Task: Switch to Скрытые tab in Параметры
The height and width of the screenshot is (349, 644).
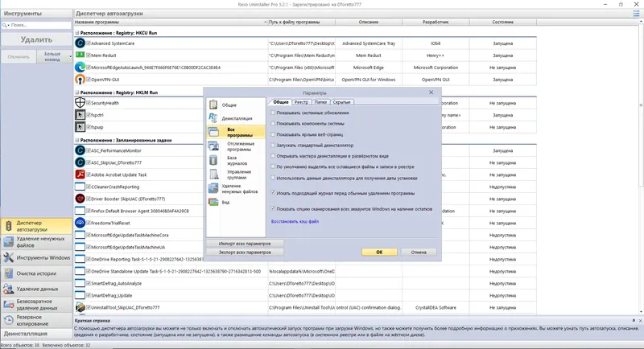Action: coord(341,102)
